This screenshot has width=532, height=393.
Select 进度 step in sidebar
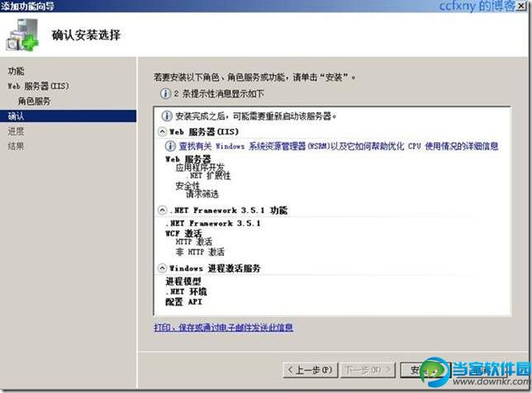pyautogui.click(x=16, y=131)
